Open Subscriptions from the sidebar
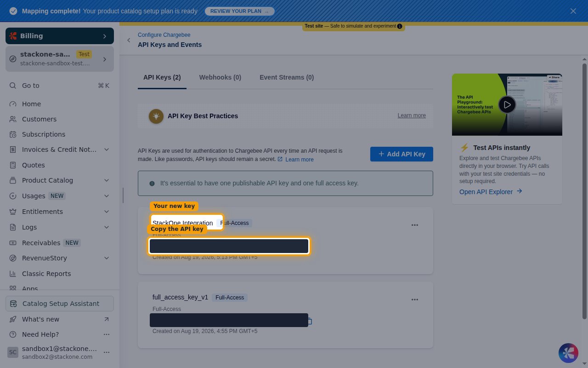Screen dimensions: 588x368 [44, 134]
